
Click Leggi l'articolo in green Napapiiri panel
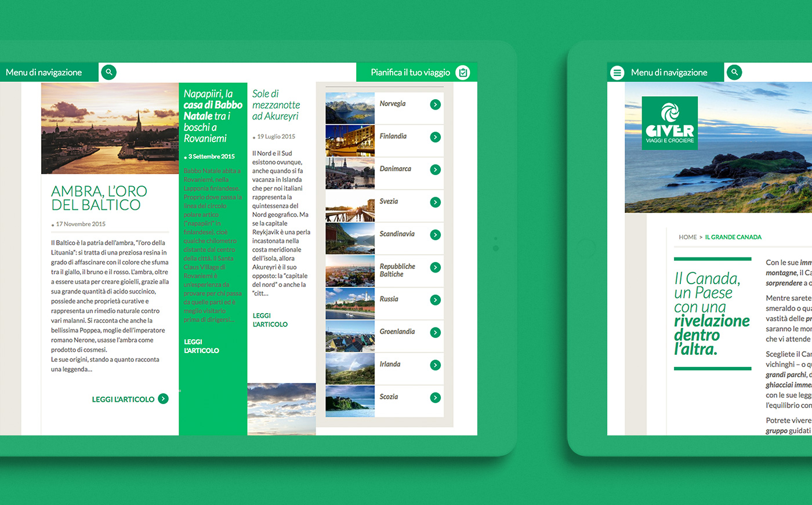click(x=201, y=346)
